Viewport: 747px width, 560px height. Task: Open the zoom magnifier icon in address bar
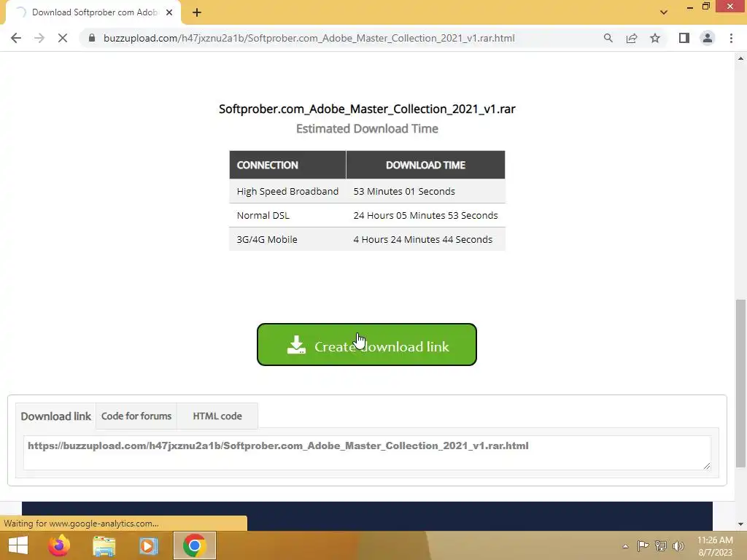608,38
